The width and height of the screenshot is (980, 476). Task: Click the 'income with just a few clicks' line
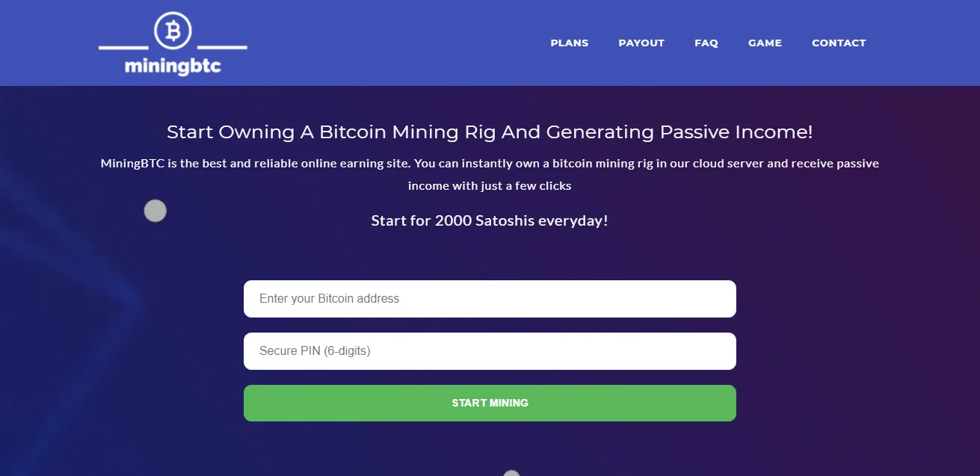click(490, 186)
